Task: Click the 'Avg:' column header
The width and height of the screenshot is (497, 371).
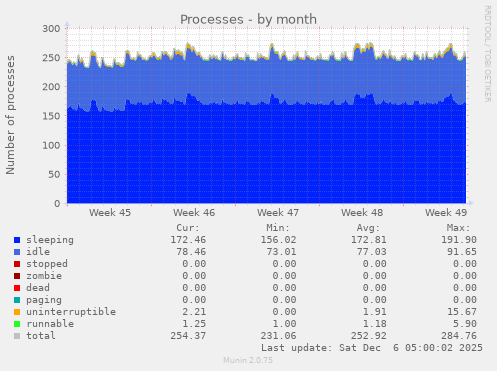Action: (x=368, y=228)
